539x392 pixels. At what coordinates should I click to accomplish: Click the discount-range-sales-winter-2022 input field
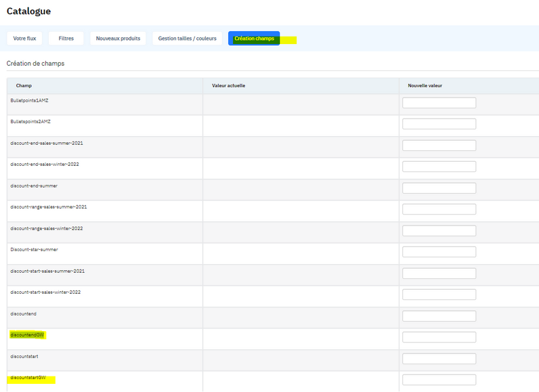(439, 230)
